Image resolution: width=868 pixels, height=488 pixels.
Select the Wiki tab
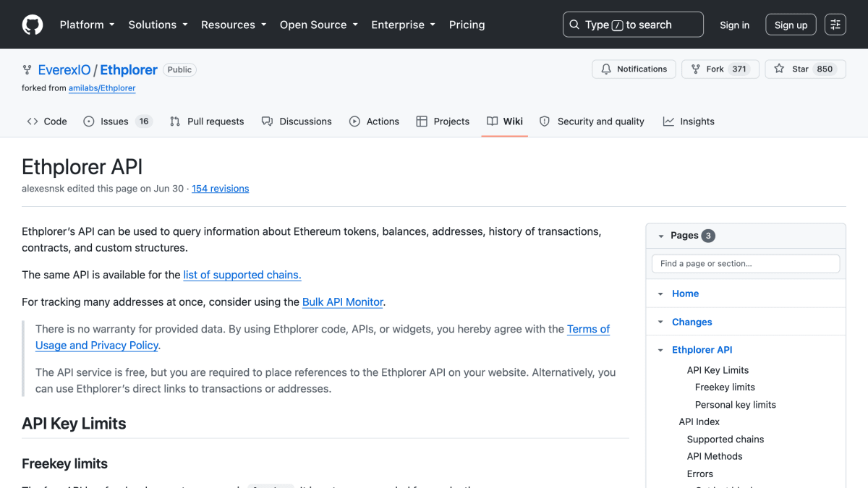pyautogui.click(x=505, y=121)
